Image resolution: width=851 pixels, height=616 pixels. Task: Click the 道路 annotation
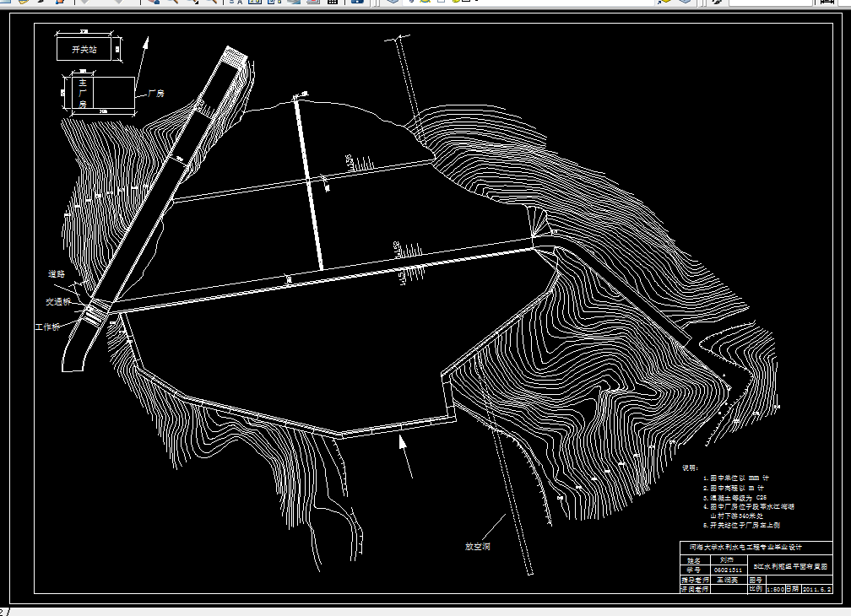[57, 274]
